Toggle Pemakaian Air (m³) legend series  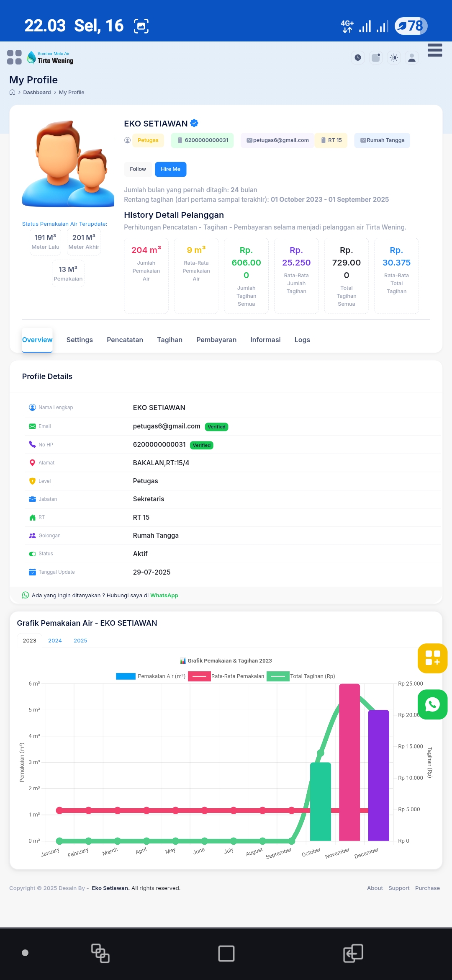(x=151, y=676)
